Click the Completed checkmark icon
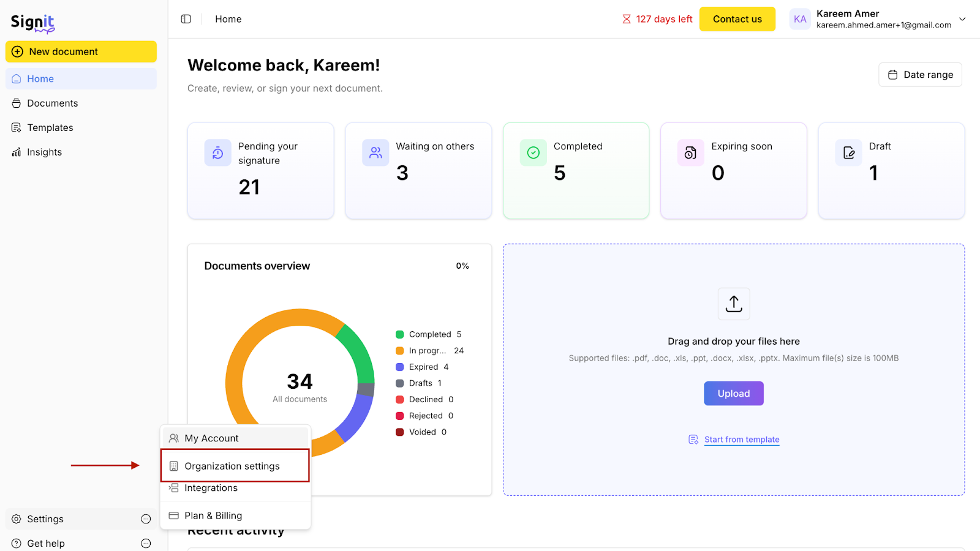 (x=533, y=153)
